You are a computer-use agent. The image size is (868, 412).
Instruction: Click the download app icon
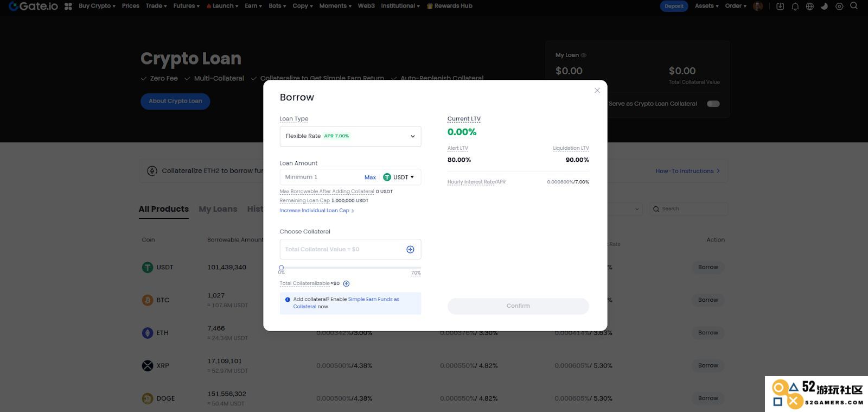[780, 7]
